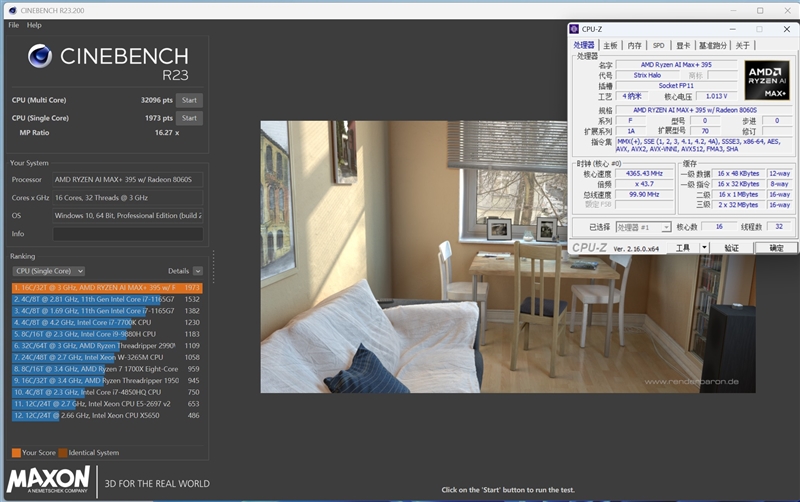The width and height of the screenshot is (800, 502).
Task: Click the Cinebench title bar app icon
Action: pyautogui.click(x=8, y=10)
